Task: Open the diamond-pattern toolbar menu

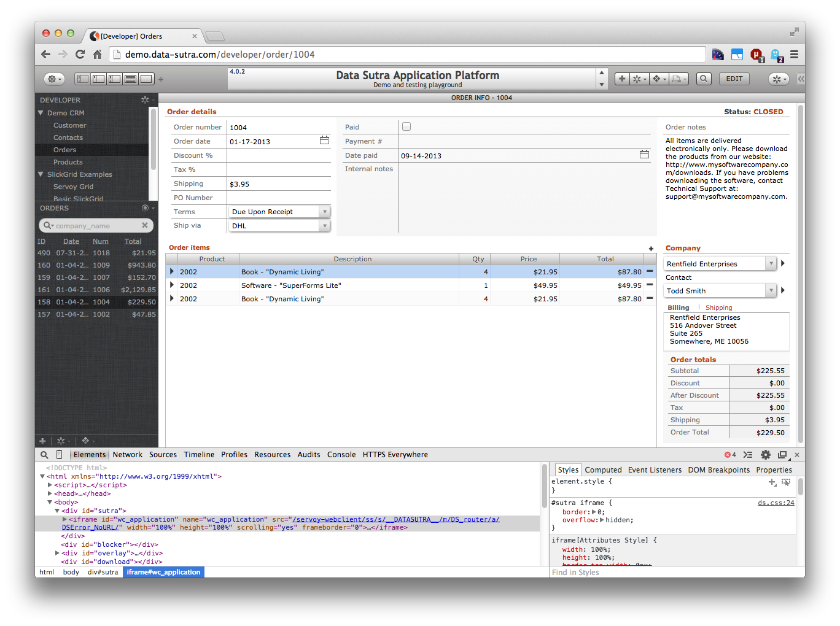Action: pos(659,79)
